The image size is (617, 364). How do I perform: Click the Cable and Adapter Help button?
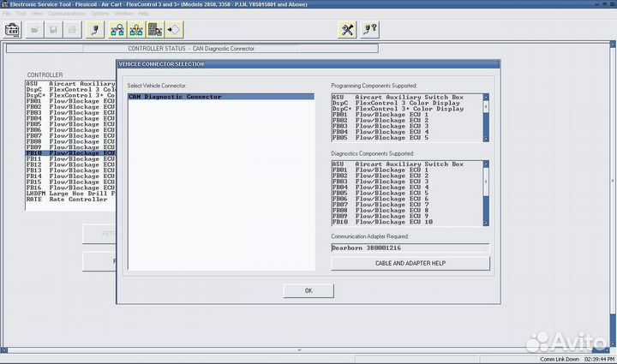click(410, 263)
